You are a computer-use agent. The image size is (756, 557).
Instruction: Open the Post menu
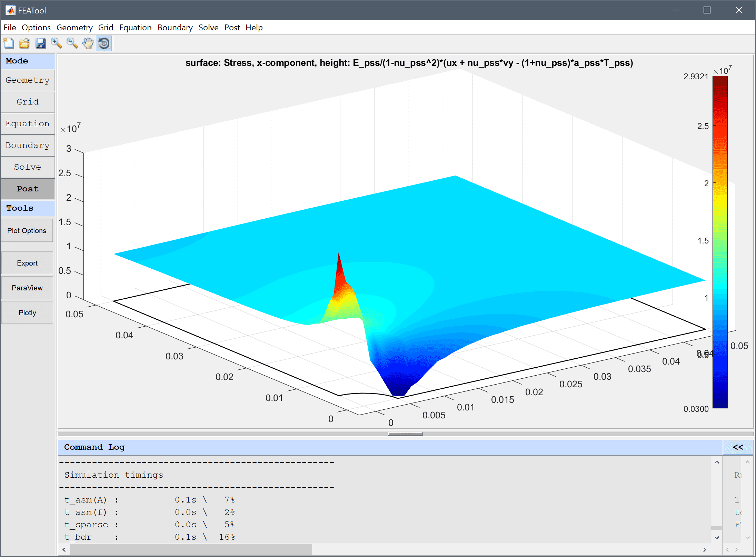point(232,28)
